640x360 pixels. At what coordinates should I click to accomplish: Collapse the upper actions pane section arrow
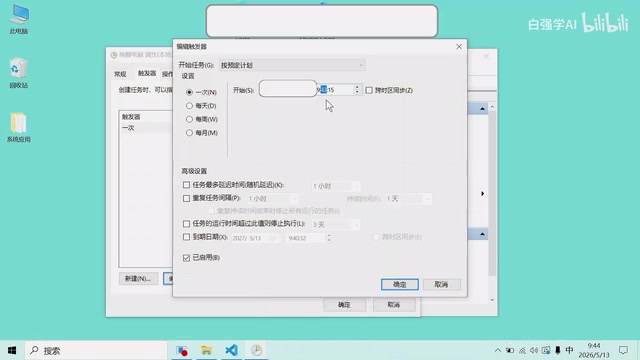(482, 109)
